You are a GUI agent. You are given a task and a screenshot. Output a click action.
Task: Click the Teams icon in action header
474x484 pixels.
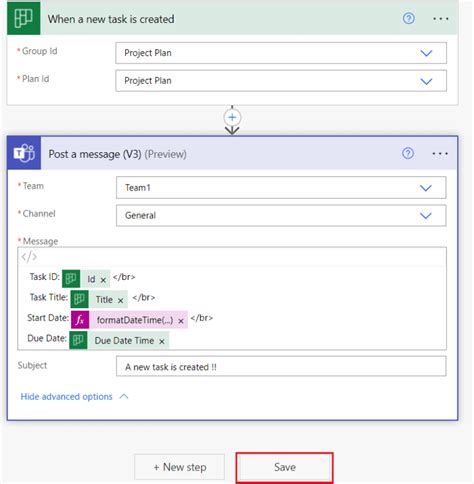(x=24, y=153)
